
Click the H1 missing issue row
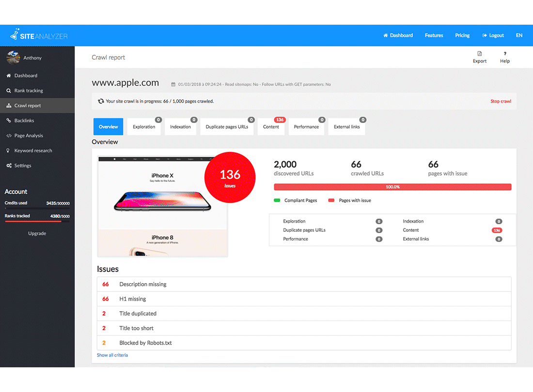(304, 299)
